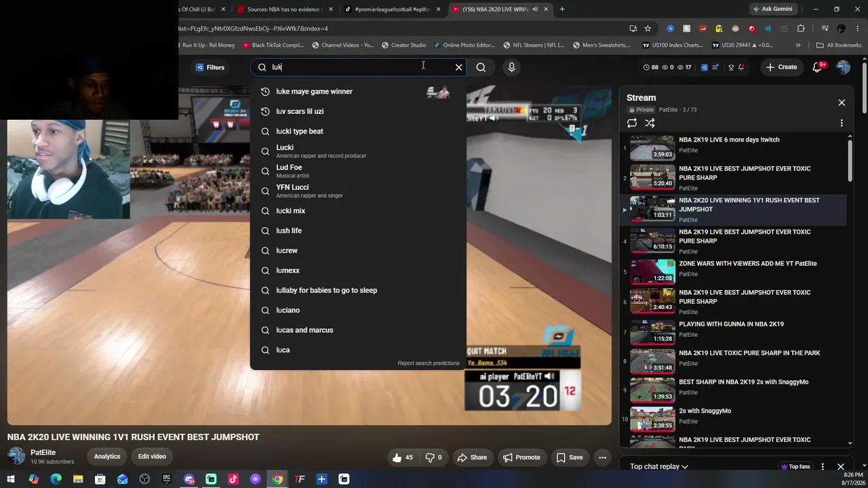Viewport: 868px width, 488px height.
Task: Open TikTok from the taskbar
Action: (233, 479)
